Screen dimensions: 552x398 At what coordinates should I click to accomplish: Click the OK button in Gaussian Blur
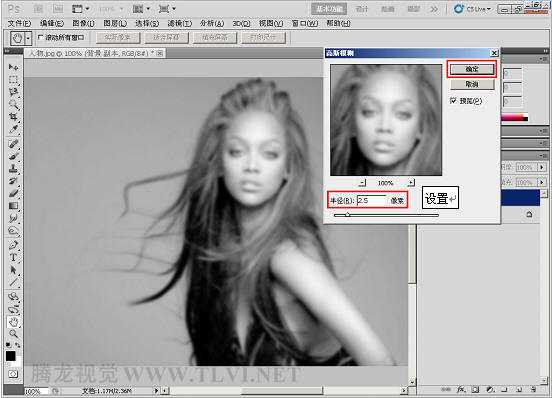472,69
